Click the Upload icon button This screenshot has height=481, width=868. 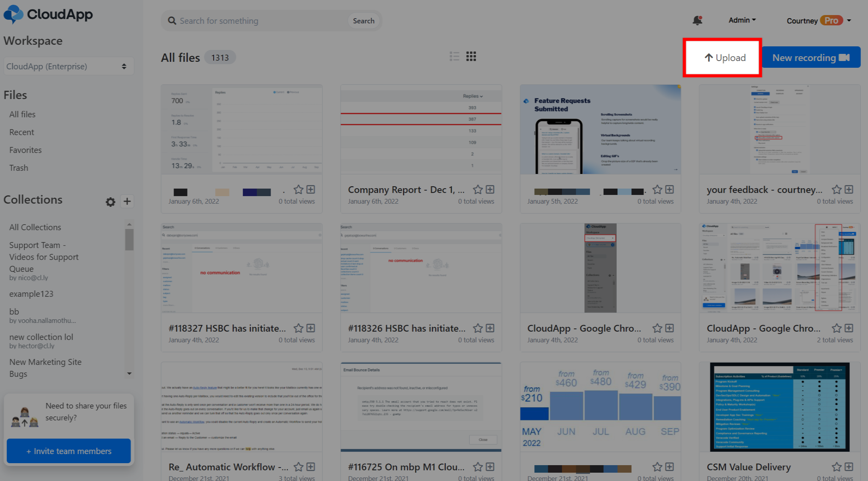click(723, 57)
